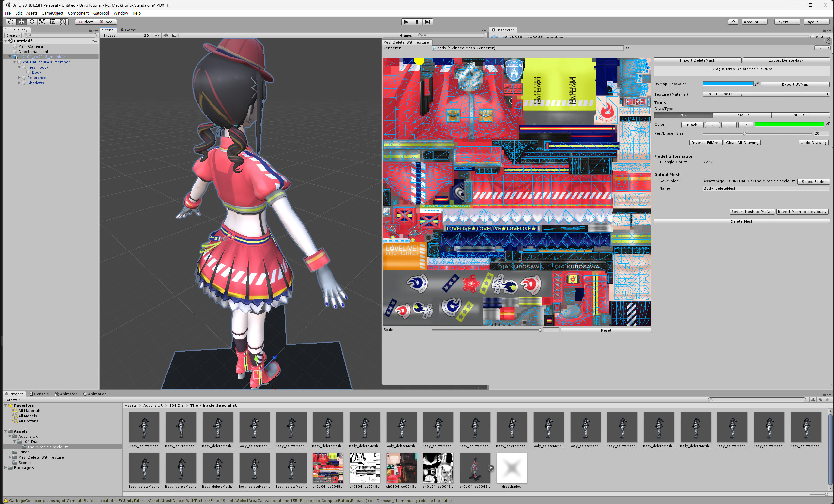This screenshot has height=504, width=834.
Task: Open the cloud services icon
Action: [733, 22]
